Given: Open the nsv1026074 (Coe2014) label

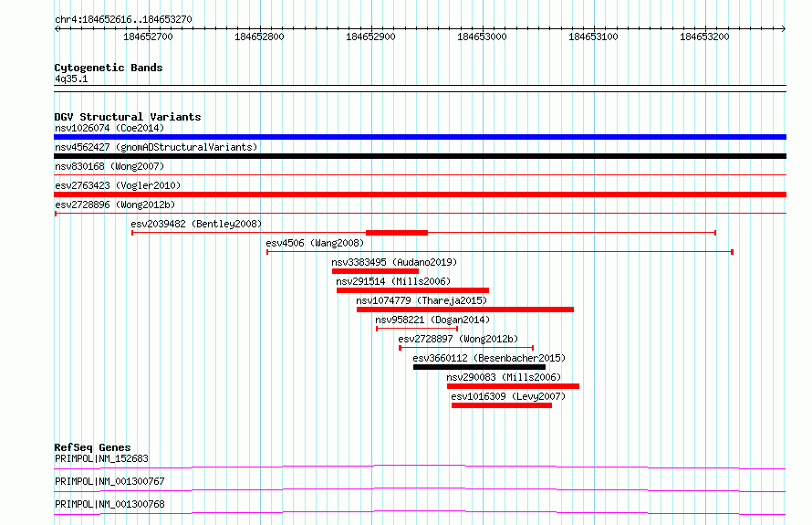Looking at the screenshot, I should tap(109, 128).
